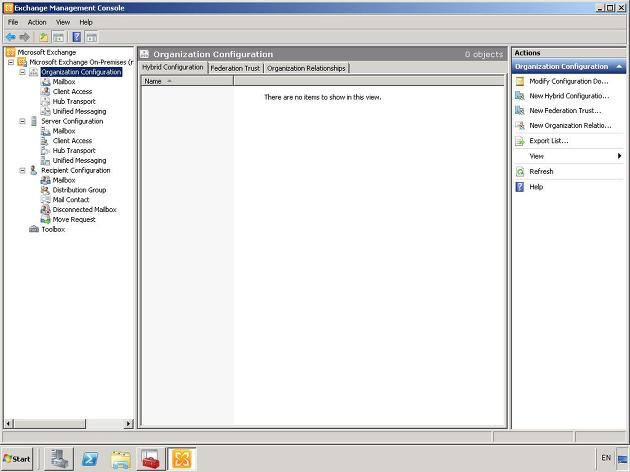Click the New Hybrid Configuration action
630x472 pixels.
tap(569, 96)
